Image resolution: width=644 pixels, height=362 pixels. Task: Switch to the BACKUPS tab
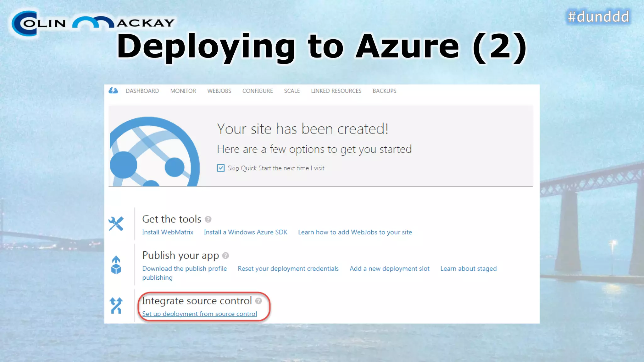click(384, 91)
